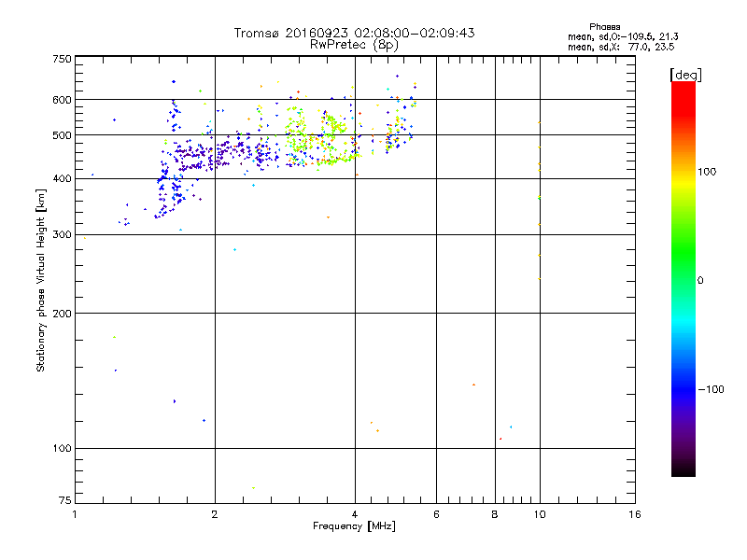Click the y-axis '200' tick label
The height and width of the screenshot is (560, 747).
pyautogui.click(x=62, y=314)
